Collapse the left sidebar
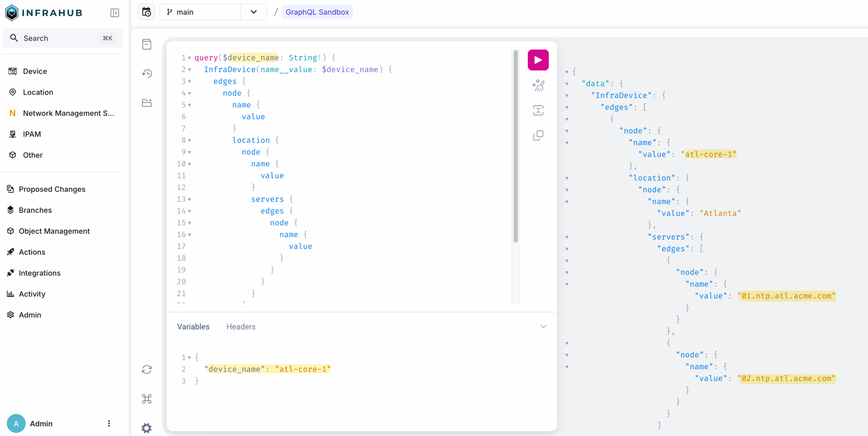Image resolution: width=868 pixels, height=436 pixels. click(115, 13)
